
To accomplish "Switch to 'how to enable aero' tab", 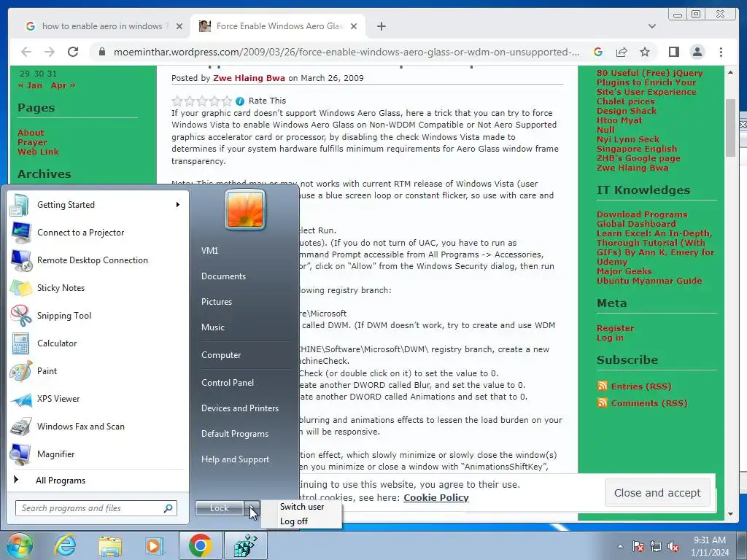I will click(101, 26).
